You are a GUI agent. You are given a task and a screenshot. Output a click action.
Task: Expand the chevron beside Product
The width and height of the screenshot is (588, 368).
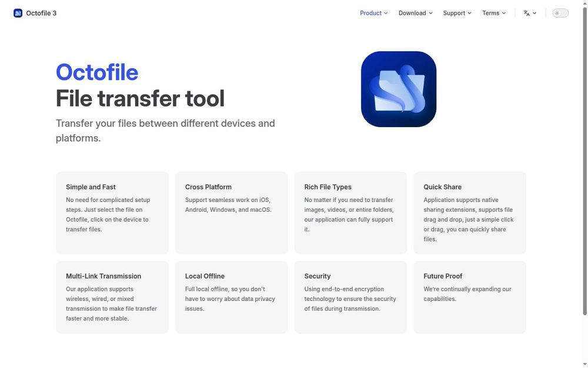(x=386, y=13)
